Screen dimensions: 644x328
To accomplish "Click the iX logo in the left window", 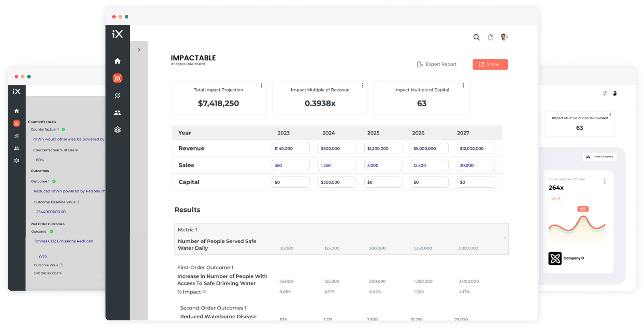I will click(x=17, y=91).
